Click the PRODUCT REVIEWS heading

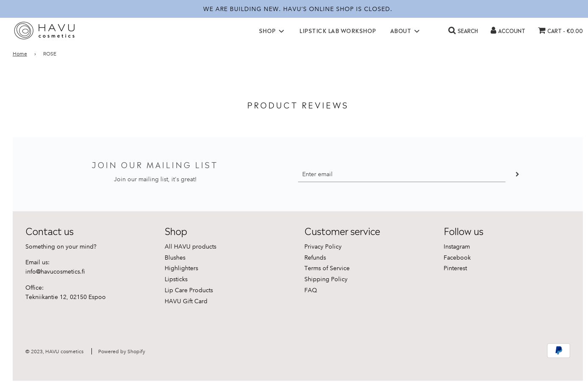coord(298,105)
